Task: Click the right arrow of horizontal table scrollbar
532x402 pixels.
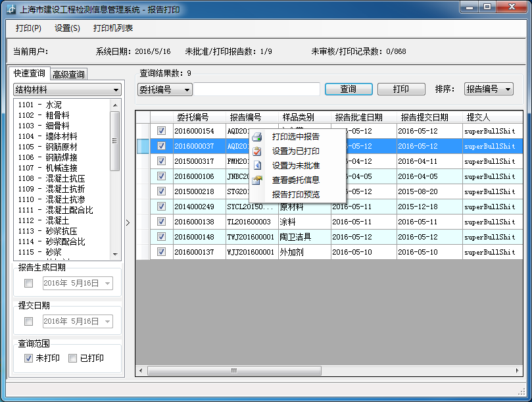Action: pos(518,371)
